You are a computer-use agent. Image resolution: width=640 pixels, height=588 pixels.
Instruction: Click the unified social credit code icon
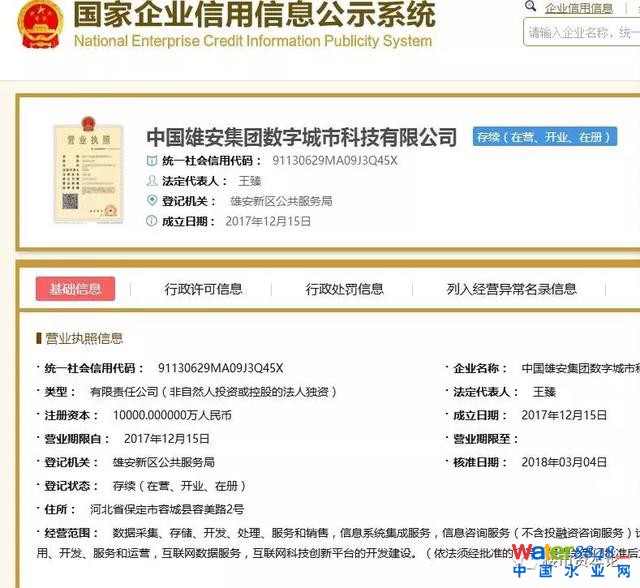pyautogui.click(x=152, y=161)
